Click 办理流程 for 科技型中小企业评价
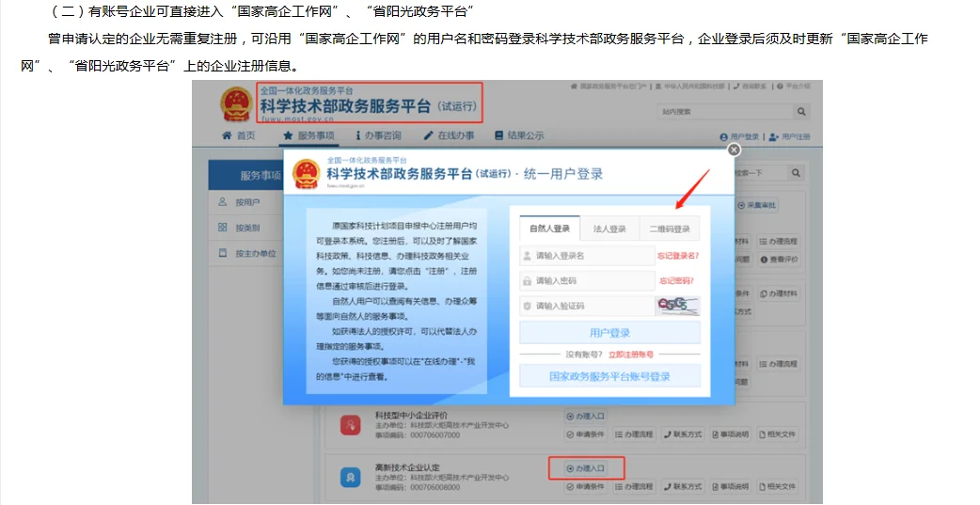 635,434
